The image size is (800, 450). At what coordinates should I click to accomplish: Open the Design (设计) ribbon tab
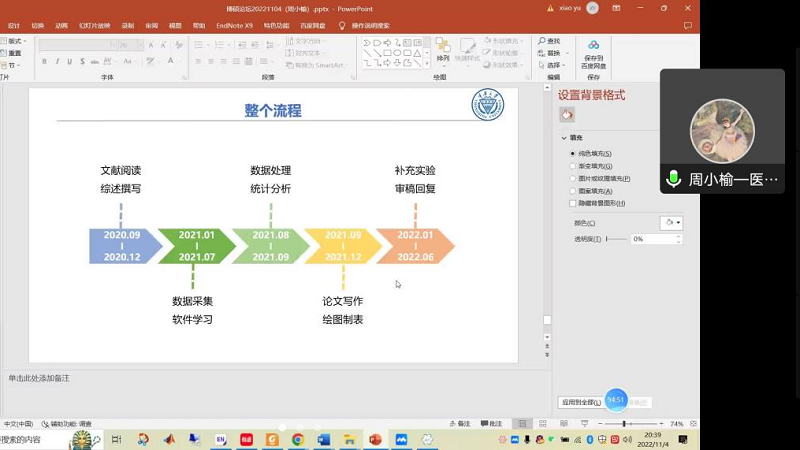pos(14,26)
